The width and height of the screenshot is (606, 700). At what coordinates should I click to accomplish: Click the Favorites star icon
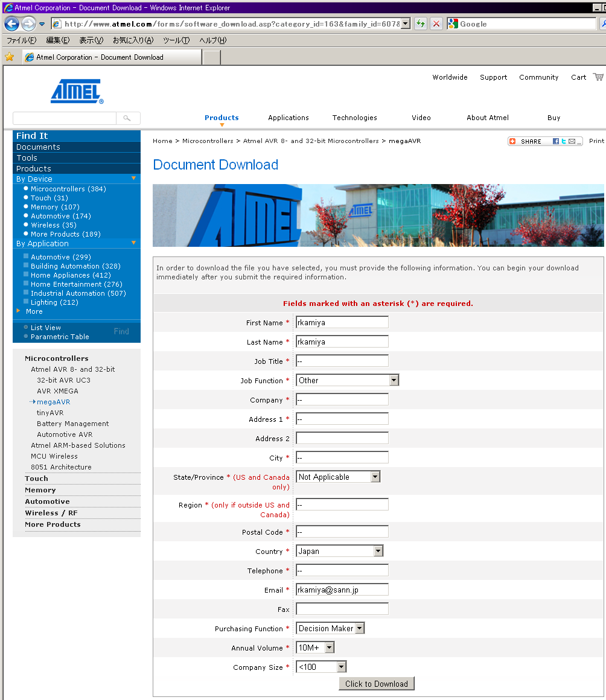[x=10, y=57]
